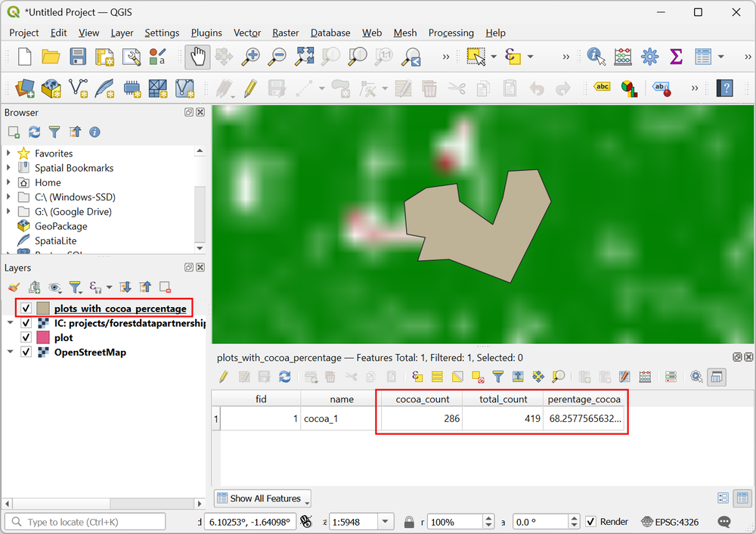Toggle visibility of plots_with_cocoa_percentage layer
This screenshot has height=534, width=756.
tap(26, 309)
